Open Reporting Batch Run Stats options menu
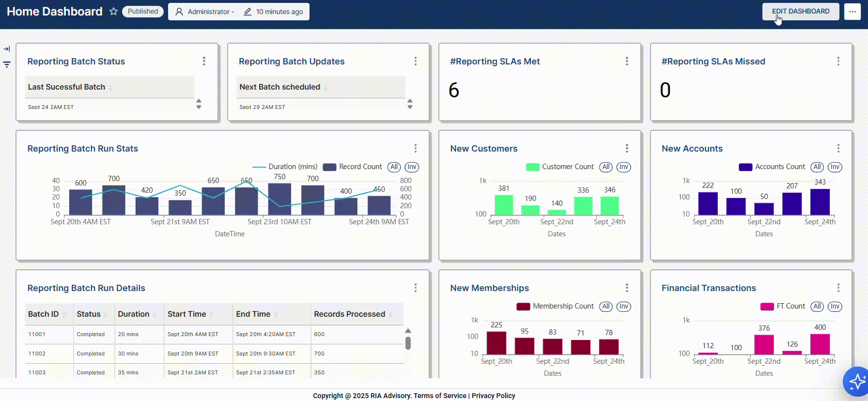868x401 pixels. pyautogui.click(x=415, y=148)
